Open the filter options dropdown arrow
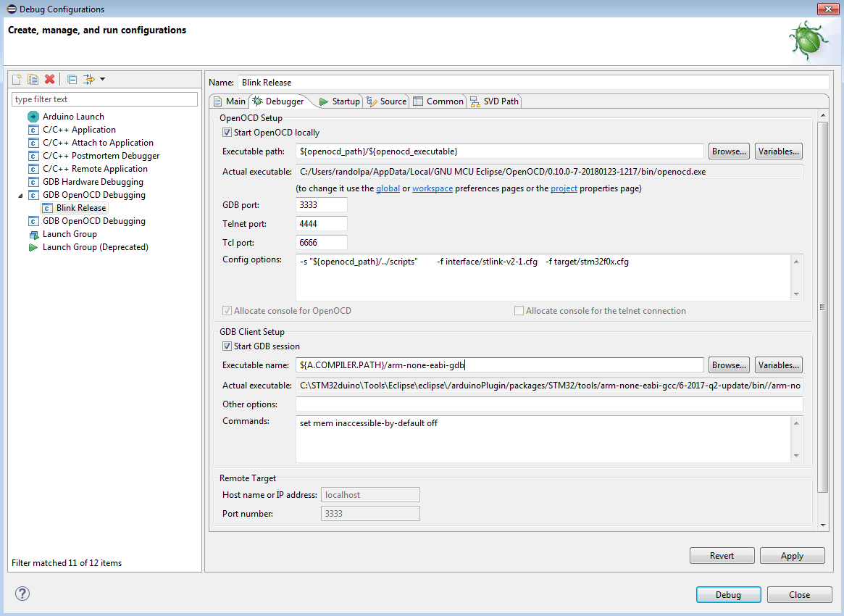 point(102,79)
